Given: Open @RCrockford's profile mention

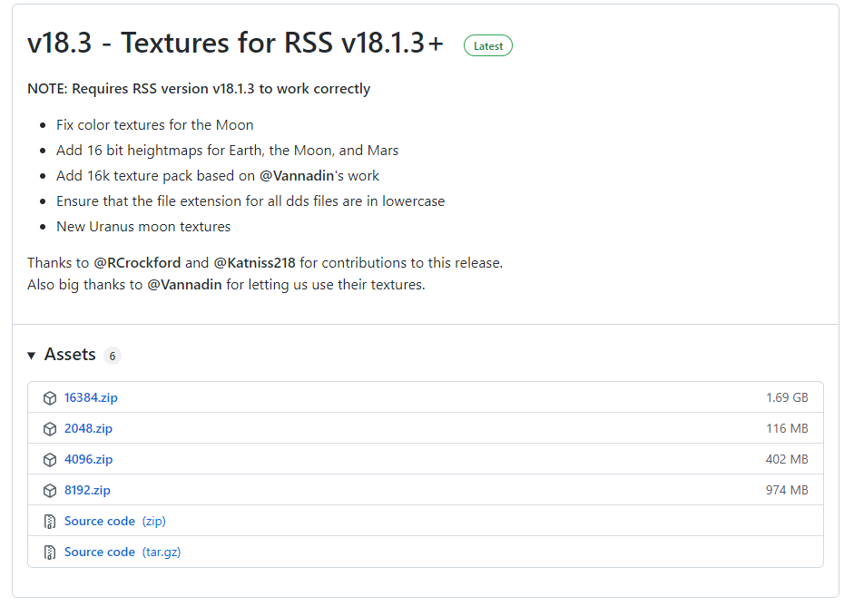Looking at the screenshot, I should click(137, 263).
